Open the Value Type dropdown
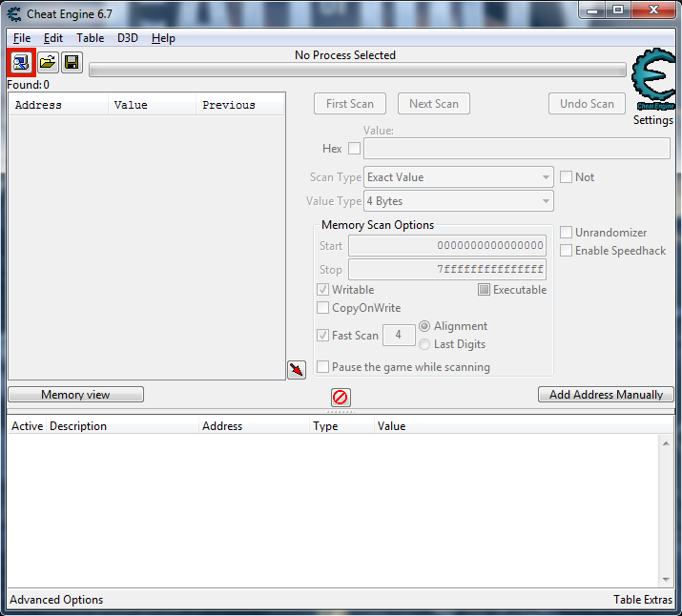Image resolution: width=682 pixels, height=616 pixels. [459, 201]
